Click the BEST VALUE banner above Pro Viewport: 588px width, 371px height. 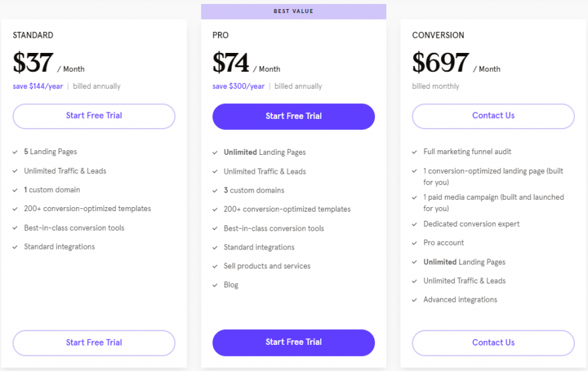click(293, 12)
